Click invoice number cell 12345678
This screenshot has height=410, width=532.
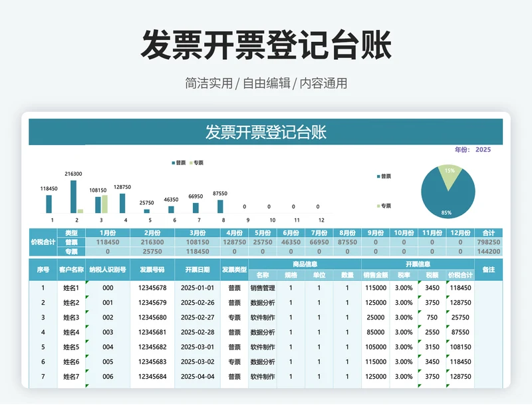[152, 288]
